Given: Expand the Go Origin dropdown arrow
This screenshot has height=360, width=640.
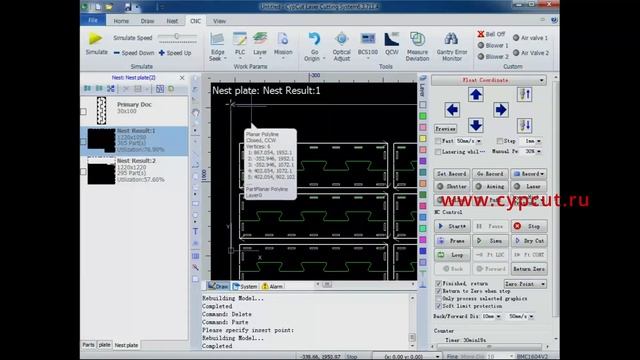Looking at the screenshot, I should [324, 59].
